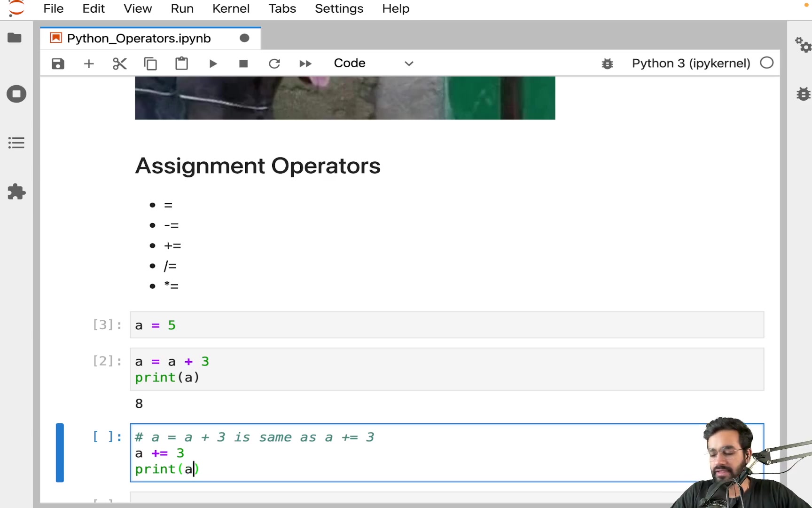
Task: Save the notebook with the save icon
Action: click(x=57, y=63)
